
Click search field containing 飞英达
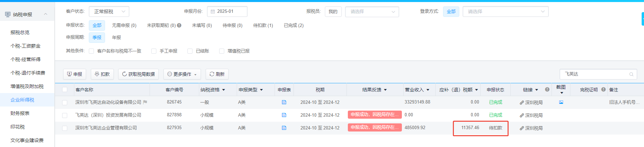tap(598, 74)
